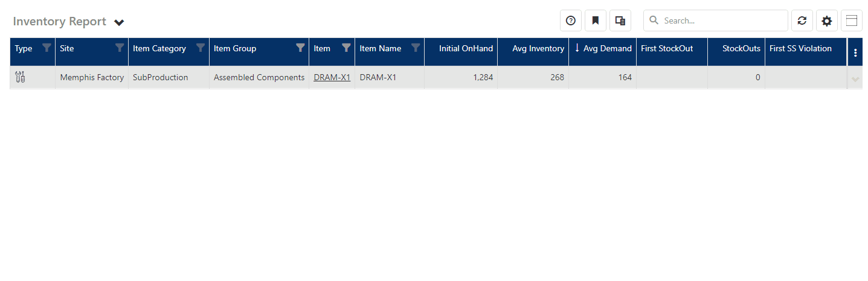Filter the Site column
Viewport: 868px width, 281px height.
click(x=120, y=48)
